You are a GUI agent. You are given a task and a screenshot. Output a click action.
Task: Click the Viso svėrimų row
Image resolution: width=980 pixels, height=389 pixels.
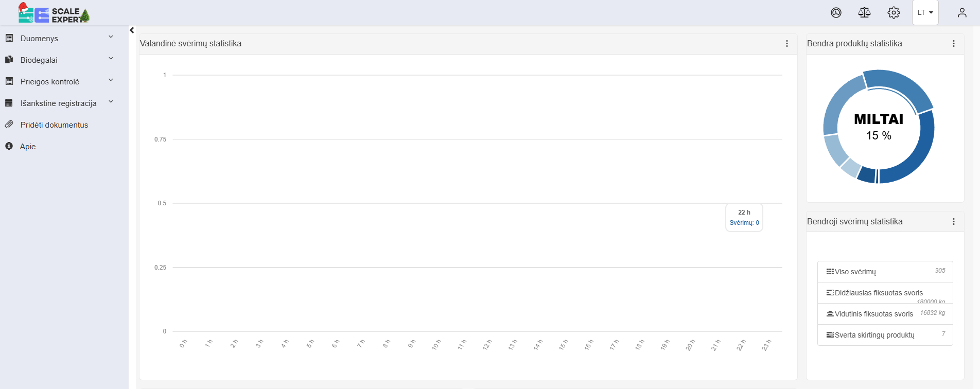[885, 272]
